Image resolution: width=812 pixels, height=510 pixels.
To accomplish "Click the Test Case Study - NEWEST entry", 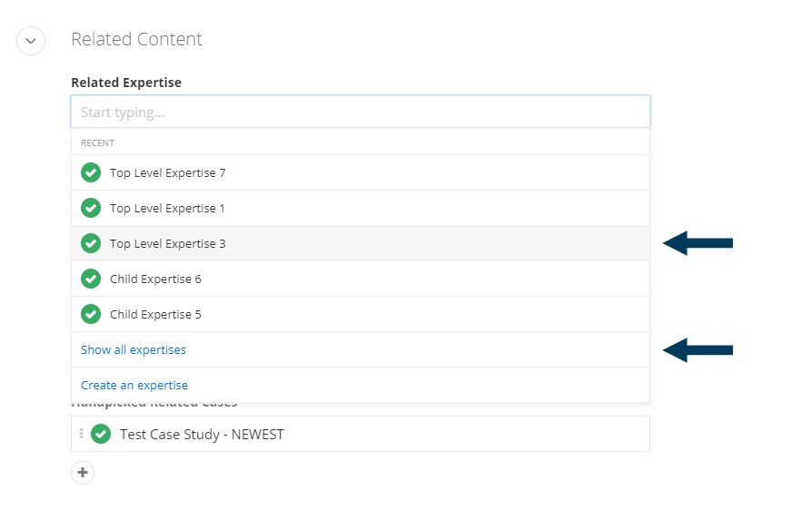I will (x=361, y=434).
